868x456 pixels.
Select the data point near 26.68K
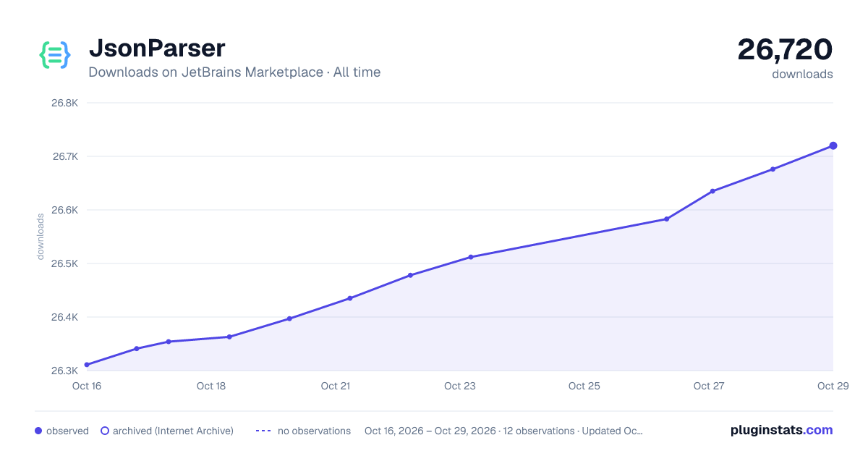773,169
